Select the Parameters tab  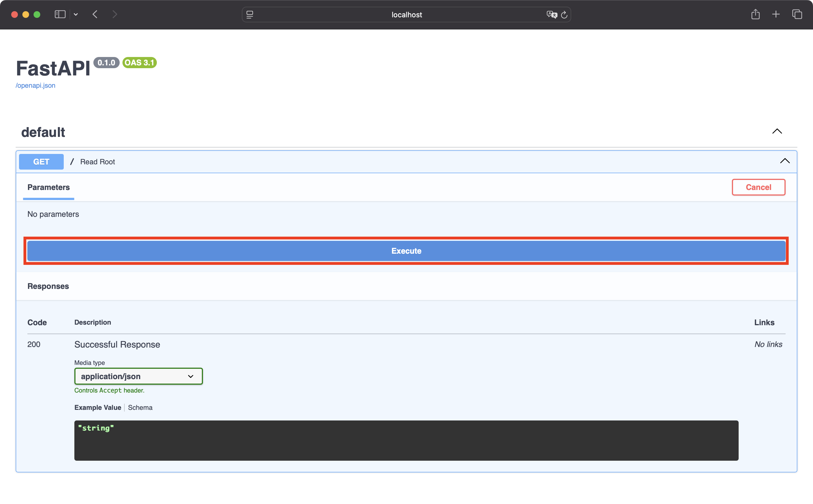click(48, 187)
